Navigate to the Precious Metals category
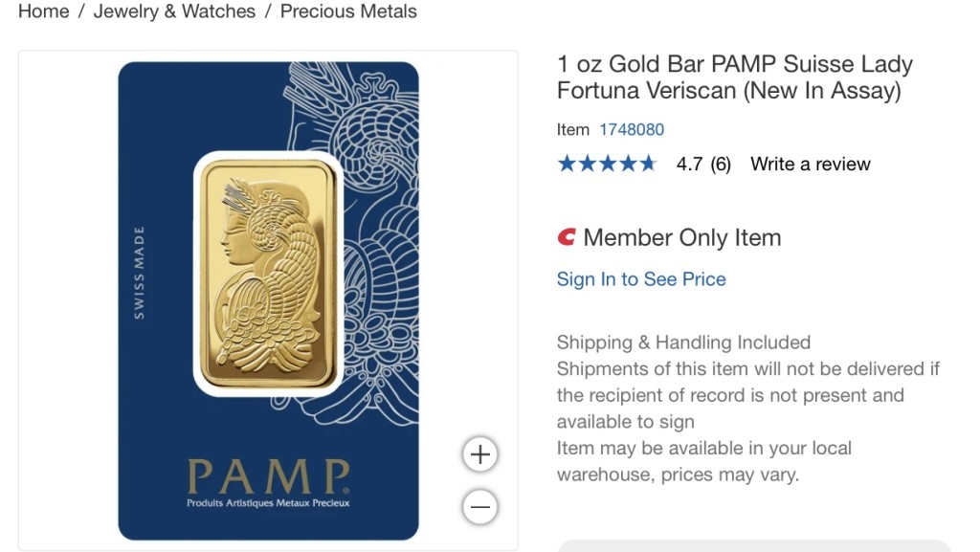This screenshot has width=980, height=552. point(348,11)
